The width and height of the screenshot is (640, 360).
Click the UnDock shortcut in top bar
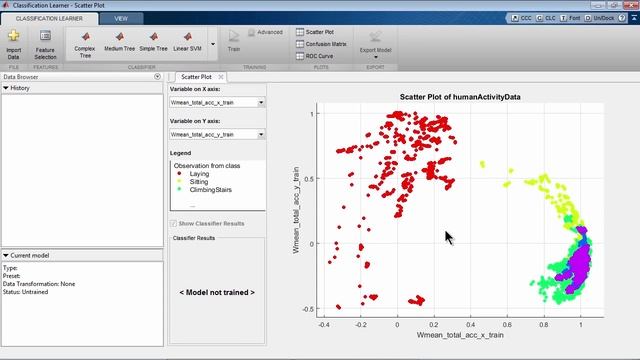click(599, 18)
